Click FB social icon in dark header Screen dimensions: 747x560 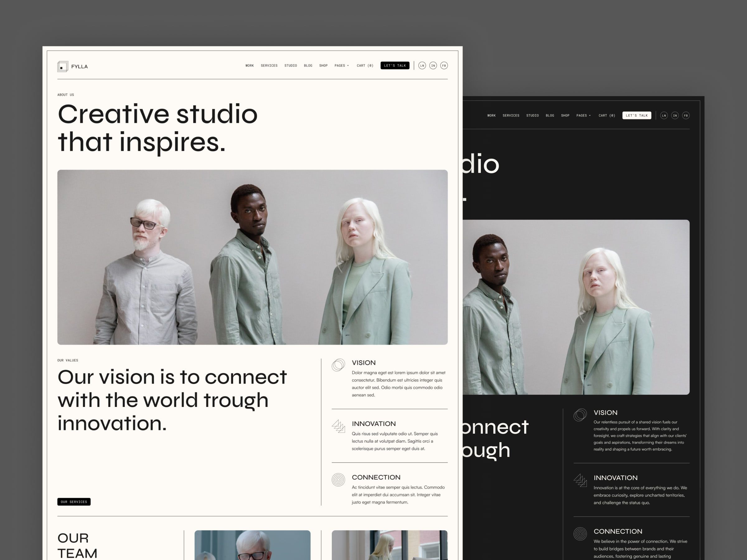coord(686,115)
